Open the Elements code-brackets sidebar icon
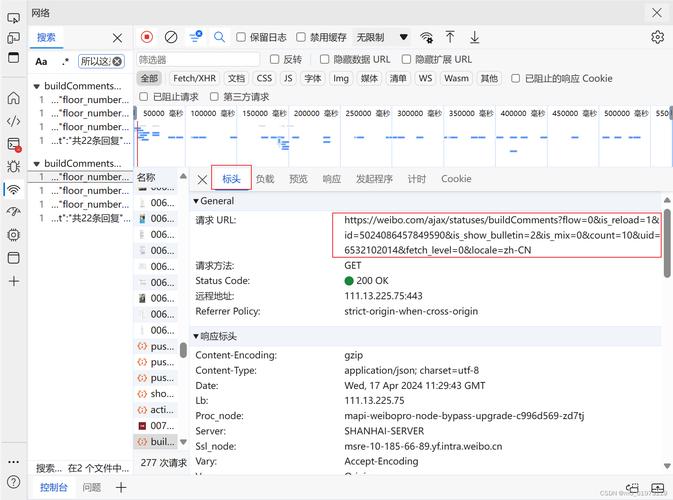 pyautogui.click(x=13, y=121)
